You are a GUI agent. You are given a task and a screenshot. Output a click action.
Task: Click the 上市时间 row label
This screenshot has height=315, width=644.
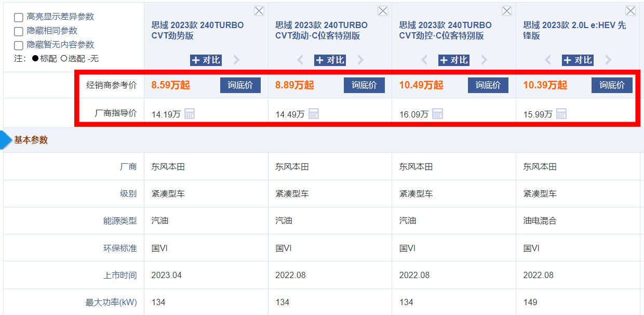click(x=120, y=275)
